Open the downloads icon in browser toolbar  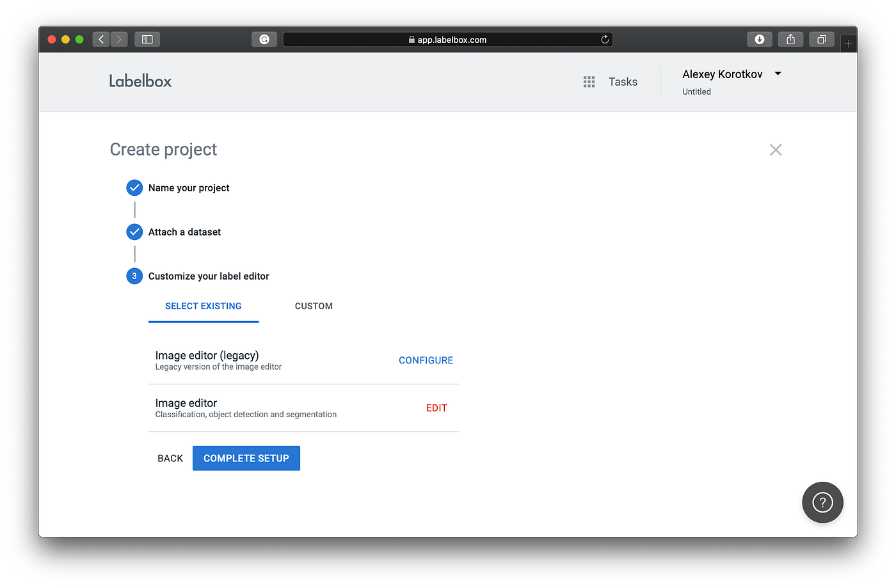759,39
